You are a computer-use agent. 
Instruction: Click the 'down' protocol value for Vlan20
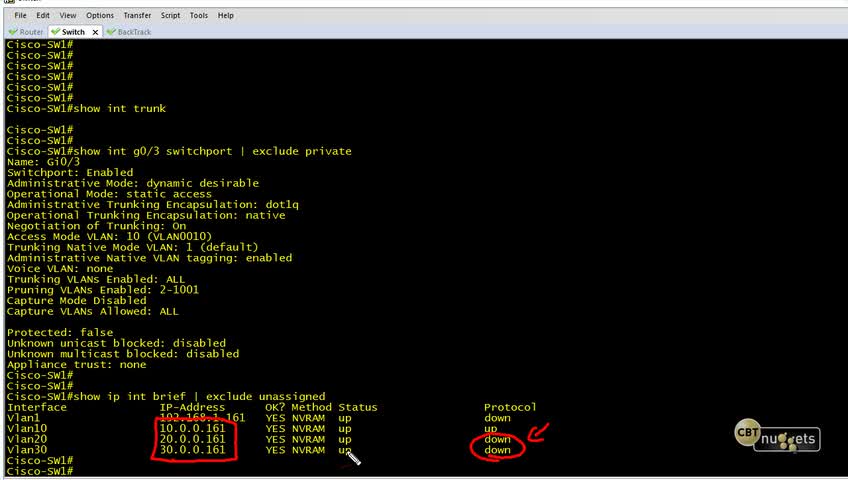497,439
